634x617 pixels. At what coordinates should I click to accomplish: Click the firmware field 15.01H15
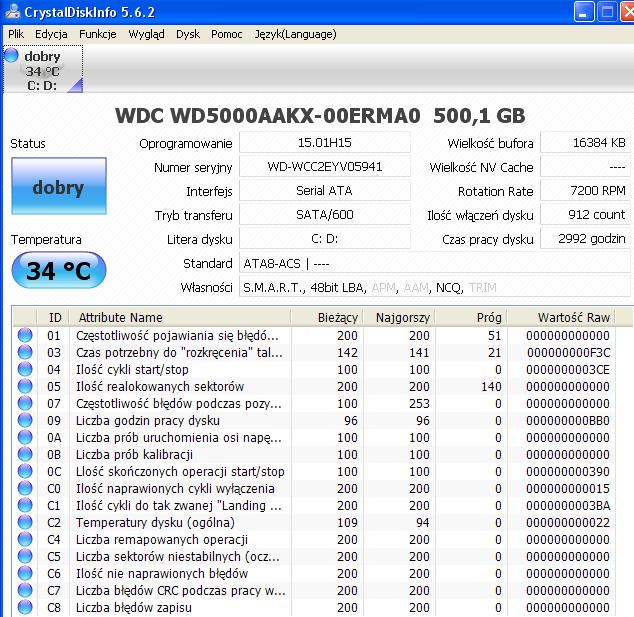pos(325,143)
